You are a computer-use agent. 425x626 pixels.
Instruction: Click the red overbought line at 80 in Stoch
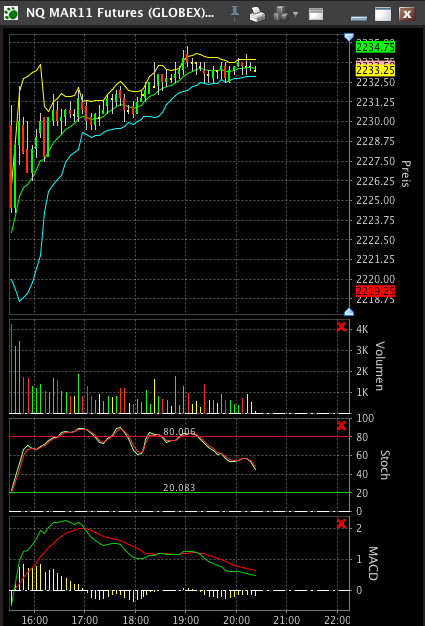180,437
